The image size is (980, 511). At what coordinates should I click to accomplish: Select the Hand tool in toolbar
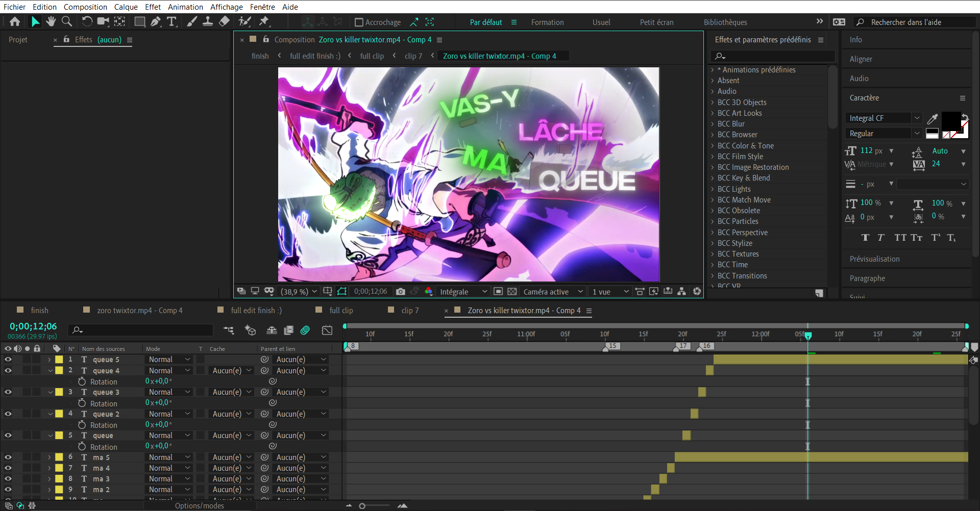pos(51,21)
